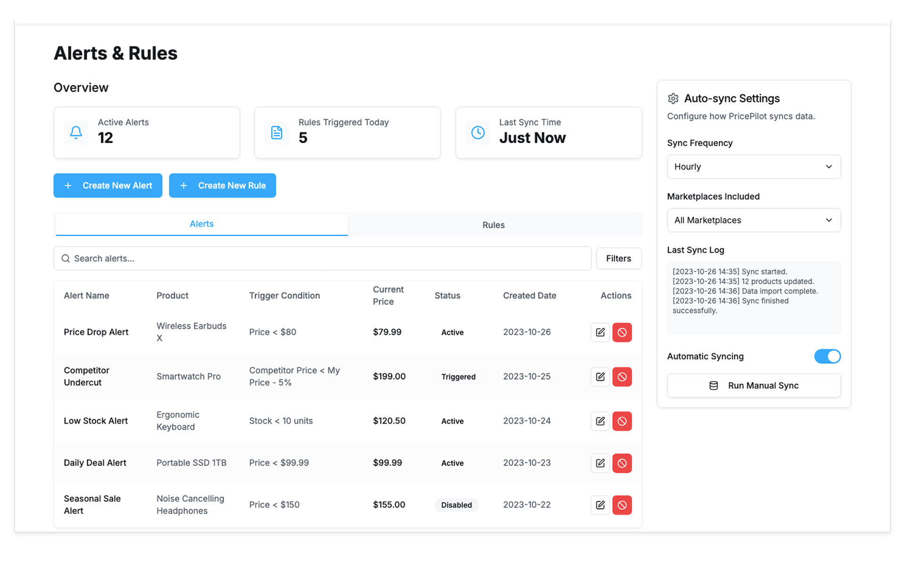Disable the Competitor Undercut alert
The height and width of the screenshot is (588, 905).
click(622, 376)
